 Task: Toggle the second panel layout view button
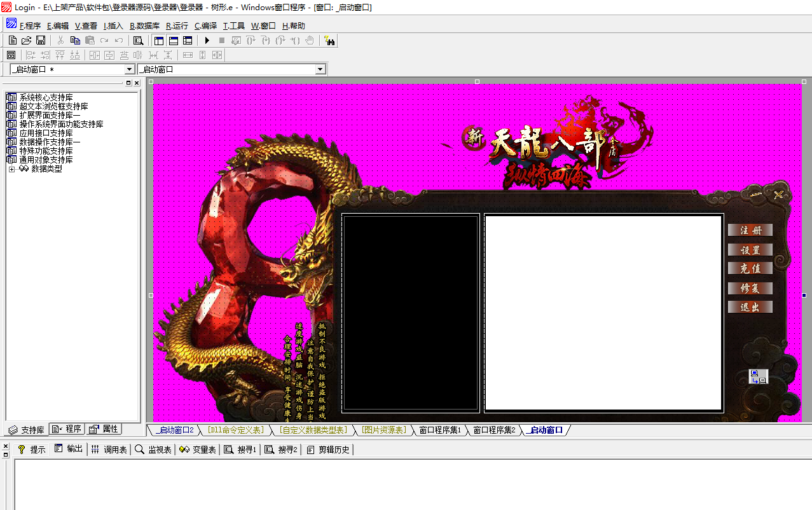click(x=173, y=41)
